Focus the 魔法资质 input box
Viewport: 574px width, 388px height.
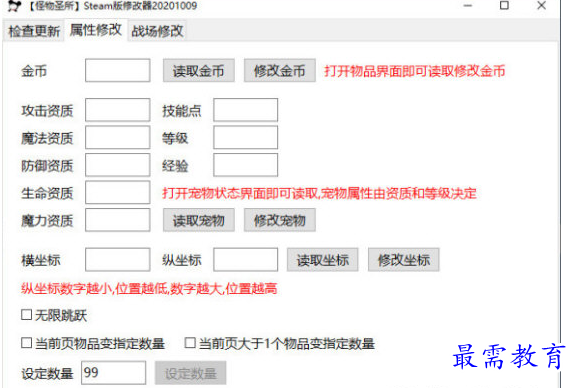coord(118,137)
